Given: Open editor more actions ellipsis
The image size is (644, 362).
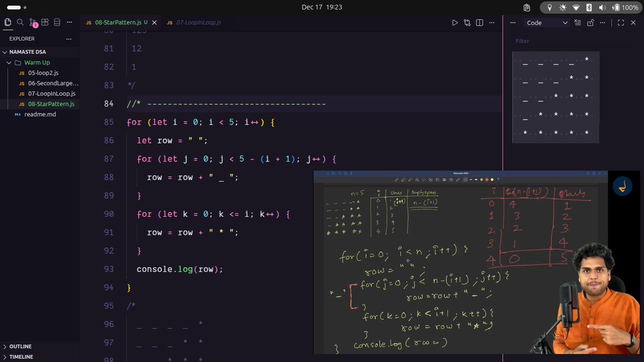Looking at the screenshot, I should pyautogui.click(x=492, y=23).
